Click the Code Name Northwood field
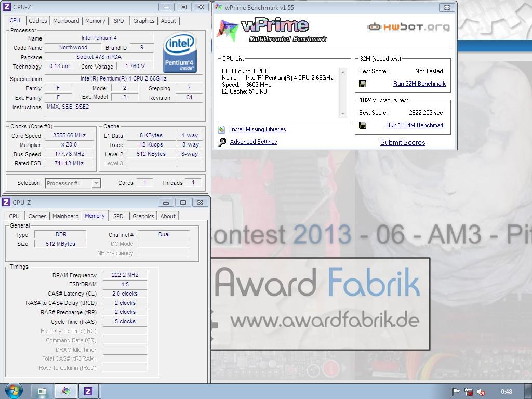Viewport: 532px width, 399px height. click(x=73, y=47)
